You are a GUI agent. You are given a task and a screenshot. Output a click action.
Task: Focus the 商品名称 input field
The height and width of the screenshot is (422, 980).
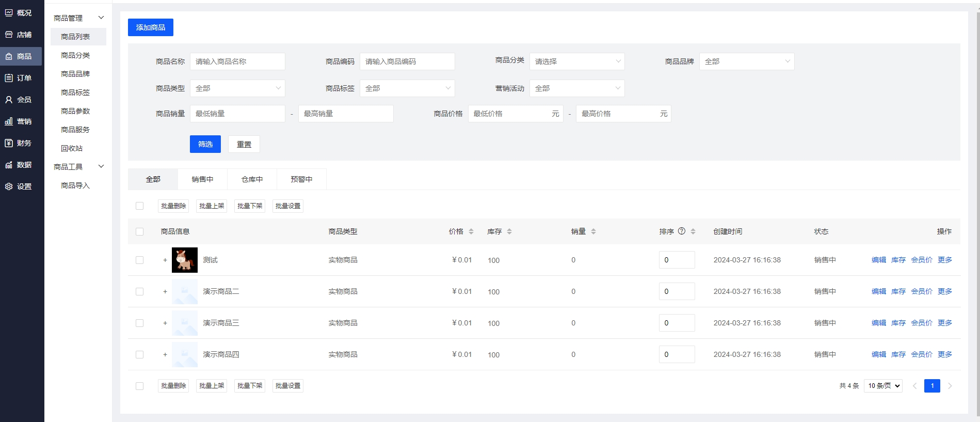click(x=237, y=61)
